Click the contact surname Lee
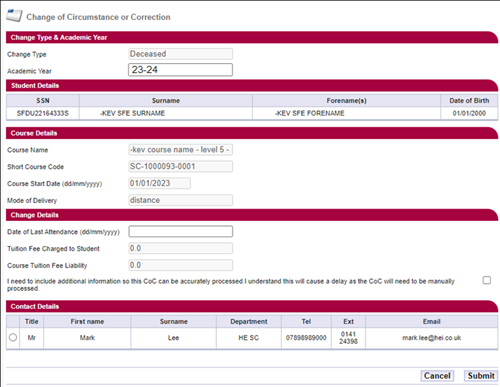The height and width of the screenshot is (387, 500). 173,338
